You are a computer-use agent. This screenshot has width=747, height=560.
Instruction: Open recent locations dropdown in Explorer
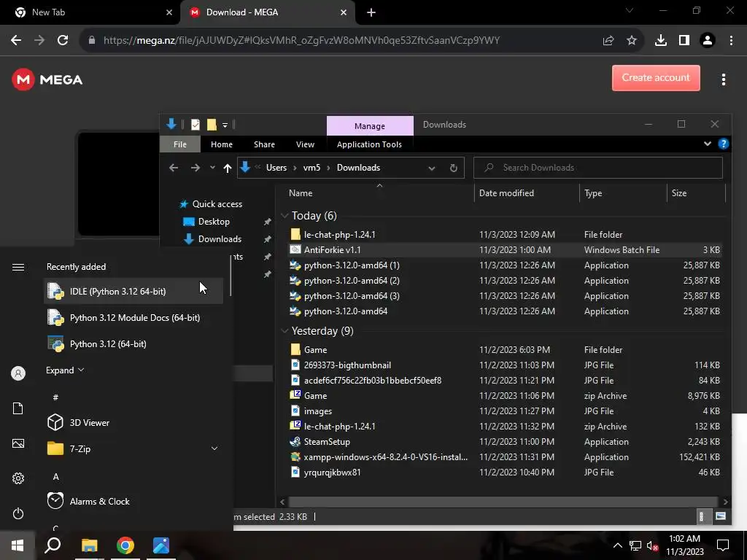(x=212, y=168)
